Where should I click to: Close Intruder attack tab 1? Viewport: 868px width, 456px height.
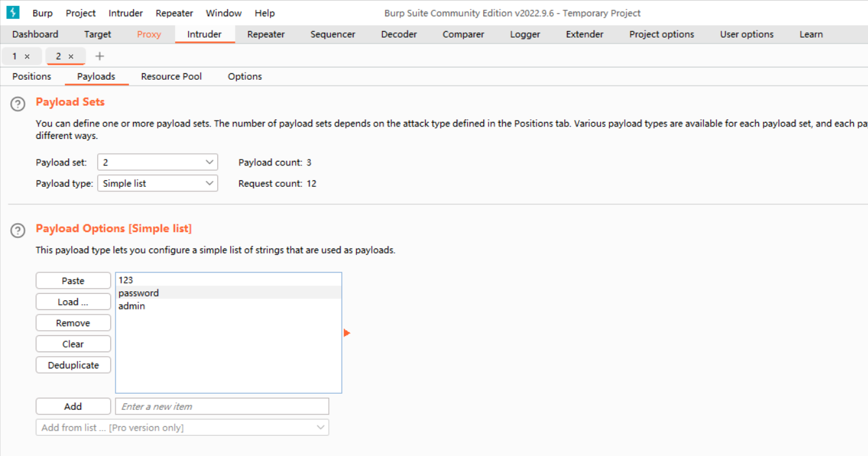27,56
